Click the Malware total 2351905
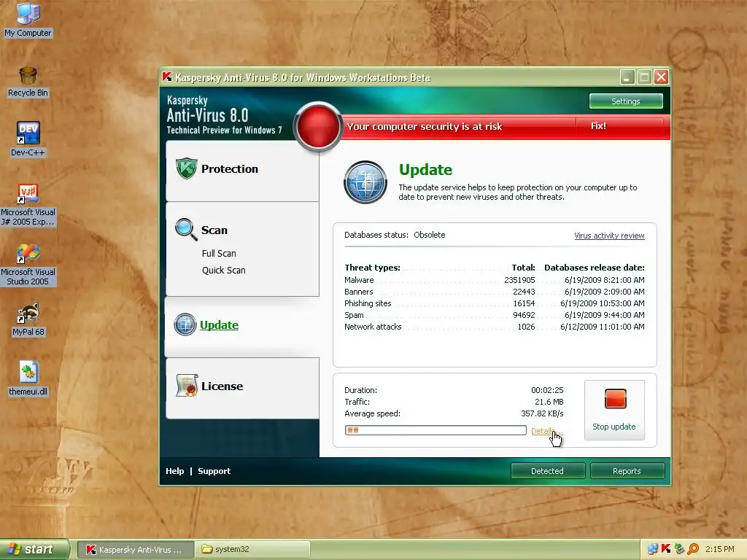Viewport: 747px width, 560px height. [519, 280]
